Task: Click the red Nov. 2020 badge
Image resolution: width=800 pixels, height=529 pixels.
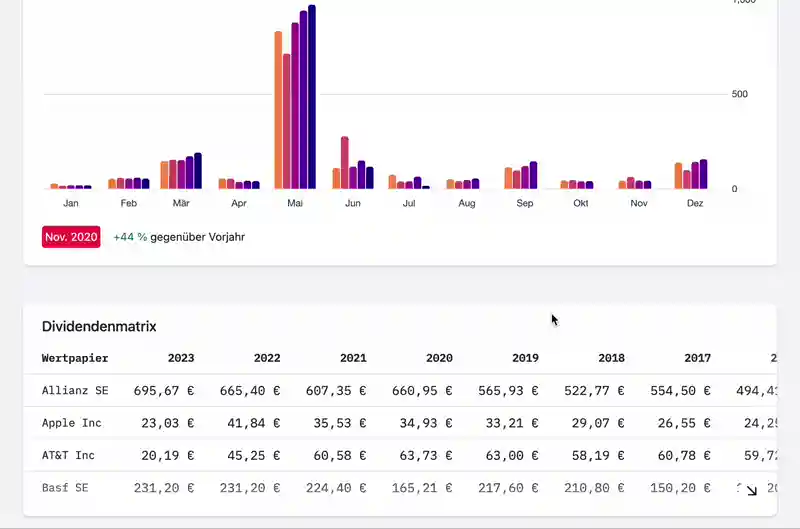Action: coord(71,237)
